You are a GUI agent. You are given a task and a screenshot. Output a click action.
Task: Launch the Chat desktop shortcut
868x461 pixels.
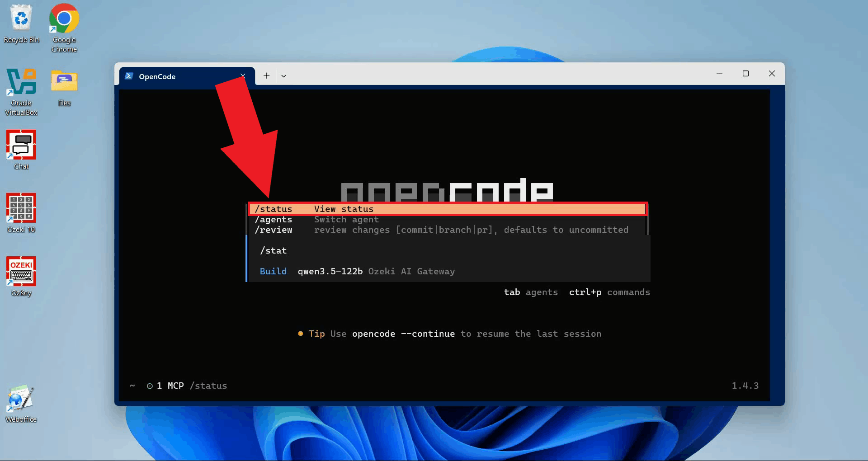[21, 150]
